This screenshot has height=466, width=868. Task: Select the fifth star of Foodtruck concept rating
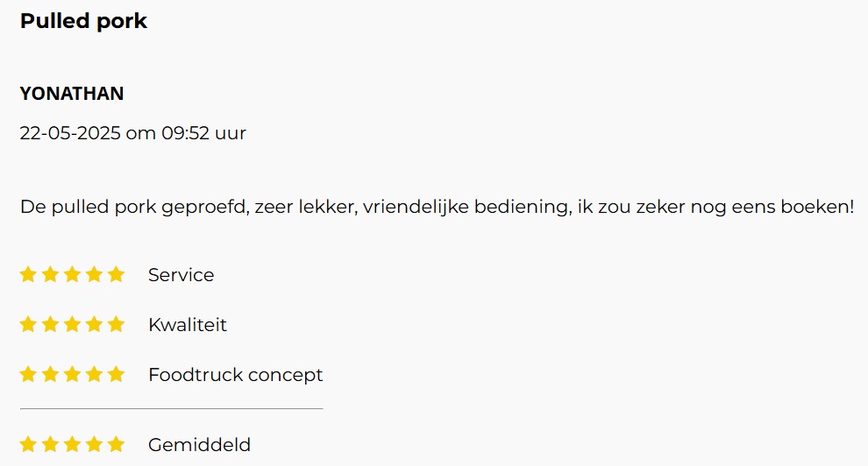[x=117, y=374]
